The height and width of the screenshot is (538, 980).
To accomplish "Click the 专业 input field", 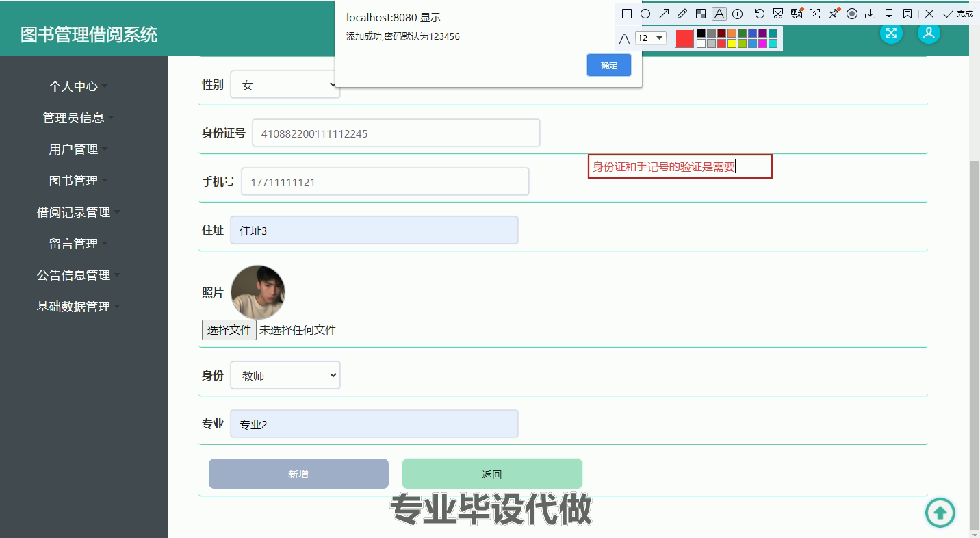I will pos(374,424).
